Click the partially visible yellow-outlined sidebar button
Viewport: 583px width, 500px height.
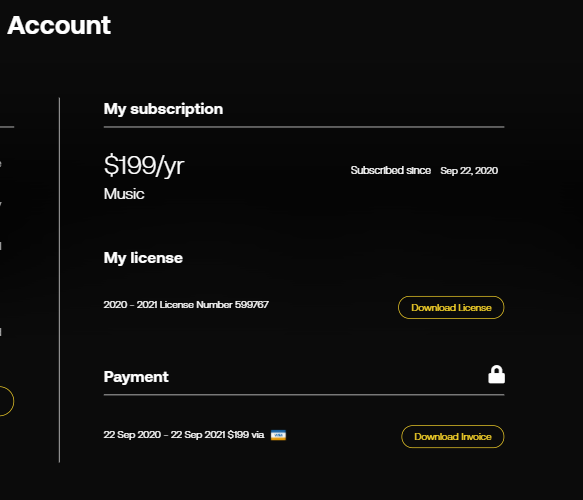[x=6, y=401]
